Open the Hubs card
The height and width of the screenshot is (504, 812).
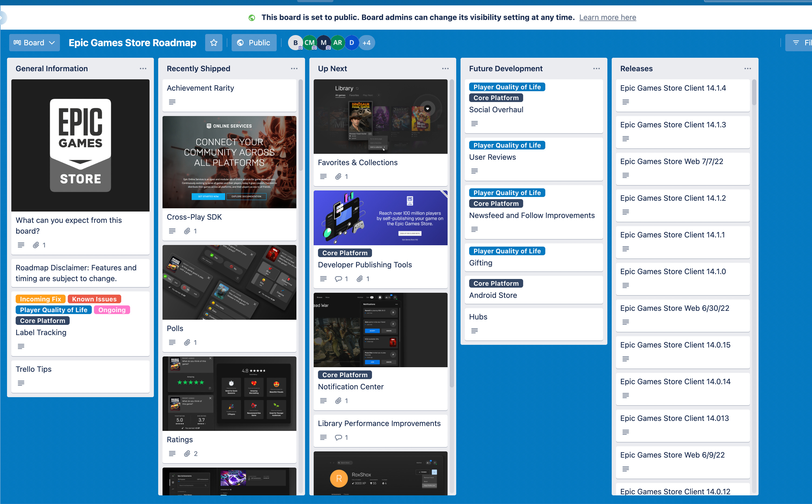point(534,324)
